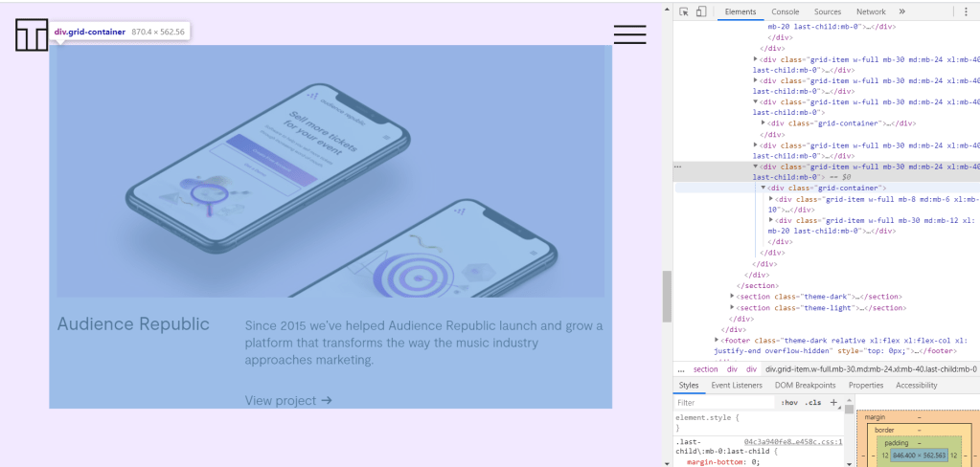Click the View project link

coord(287,400)
